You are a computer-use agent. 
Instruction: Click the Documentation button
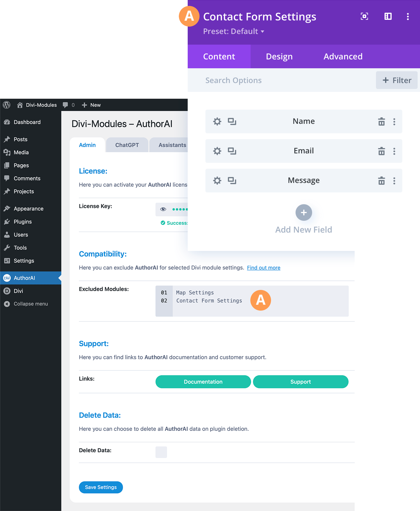point(203,382)
